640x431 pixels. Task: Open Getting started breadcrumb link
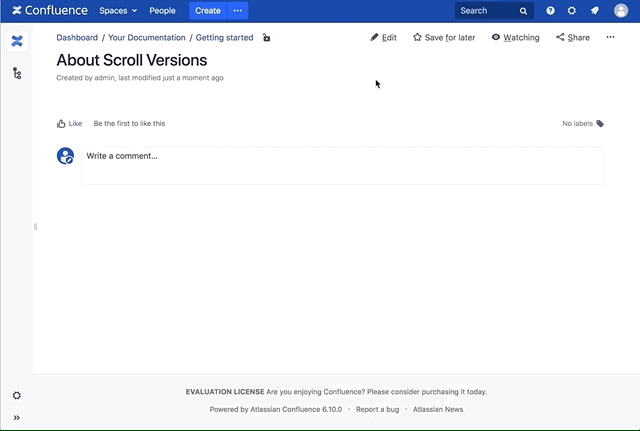(x=224, y=38)
